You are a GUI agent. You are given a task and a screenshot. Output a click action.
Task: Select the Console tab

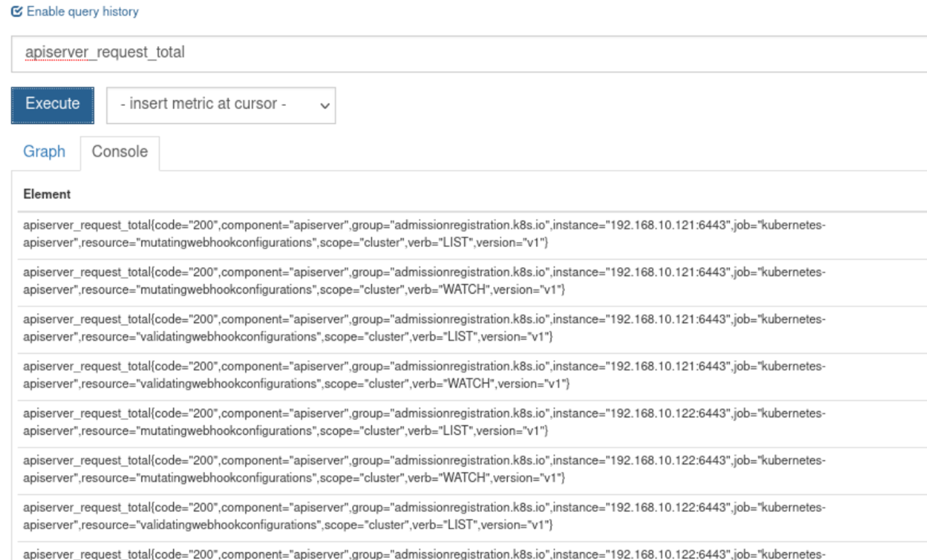(x=120, y=152)
